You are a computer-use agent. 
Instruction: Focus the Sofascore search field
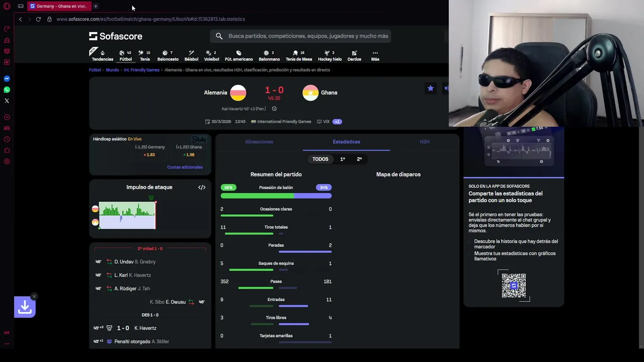(300, 36)
